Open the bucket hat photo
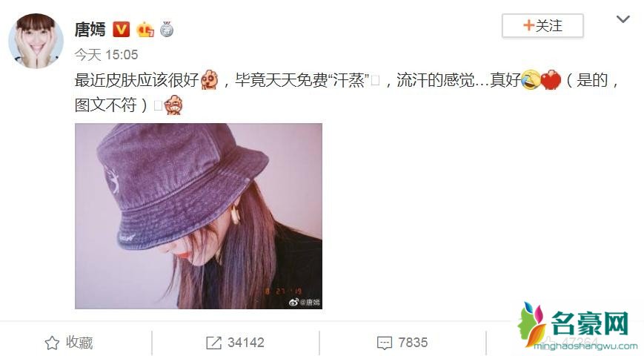The height and width of the screenshot is (356, 644). pyautogui.click(x=199, y=216)
